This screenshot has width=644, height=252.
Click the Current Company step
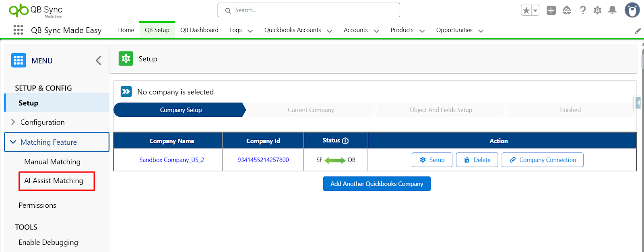click(x=311, y=110)
